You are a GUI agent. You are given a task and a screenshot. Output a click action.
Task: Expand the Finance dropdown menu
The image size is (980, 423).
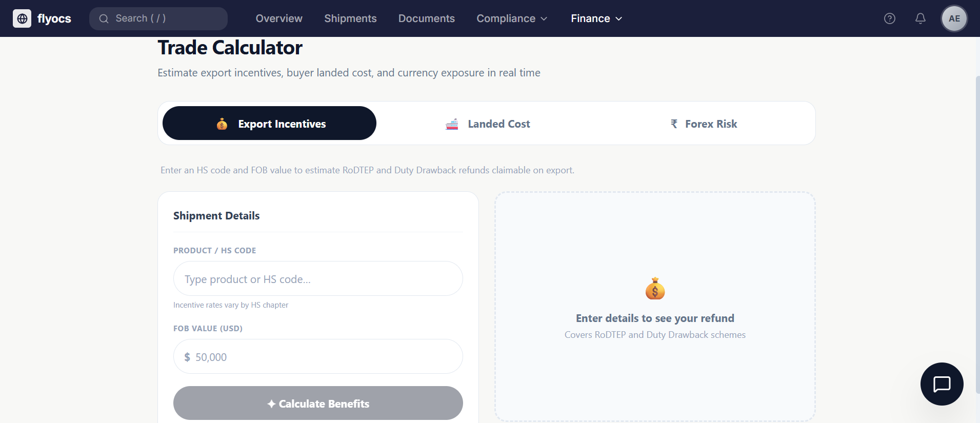click(x=596, y=18)
